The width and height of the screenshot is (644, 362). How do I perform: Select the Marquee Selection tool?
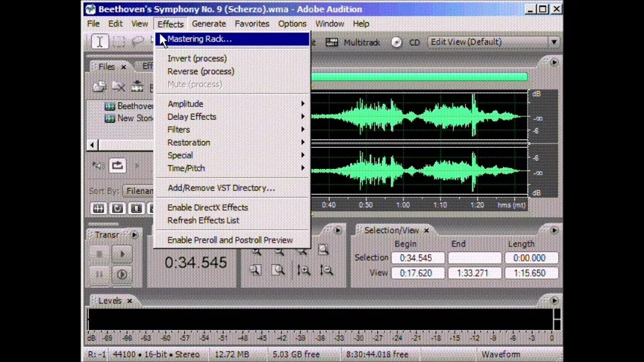coord(118,42)
